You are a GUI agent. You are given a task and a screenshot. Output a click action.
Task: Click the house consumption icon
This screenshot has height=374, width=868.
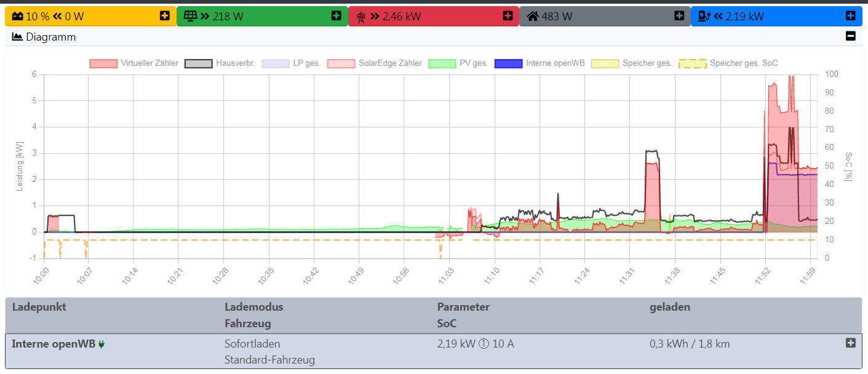[x=533, y=16]
